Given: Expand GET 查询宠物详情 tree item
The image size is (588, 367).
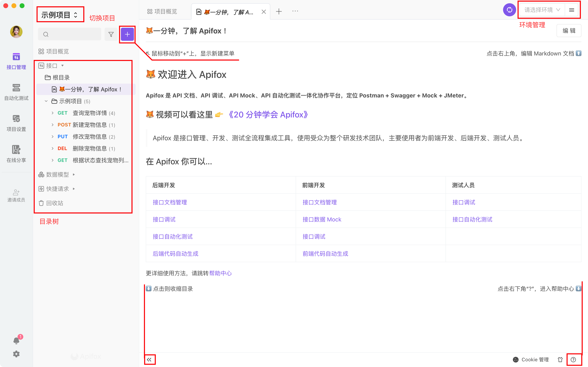Looking at the screenshot, I should tap(52, 113).
